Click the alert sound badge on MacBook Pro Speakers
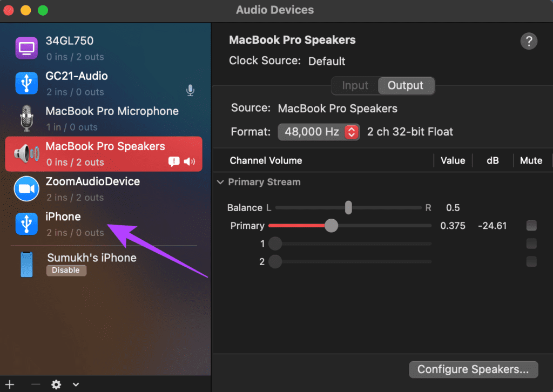The height and width of the screenshot is (392, 553). click(x=174, y=161)
